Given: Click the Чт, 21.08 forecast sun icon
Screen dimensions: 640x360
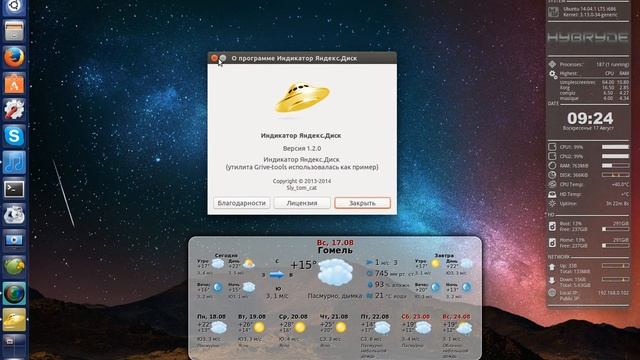Looking at the screenshot, I should pyautogui.click(x=340, y=327).
